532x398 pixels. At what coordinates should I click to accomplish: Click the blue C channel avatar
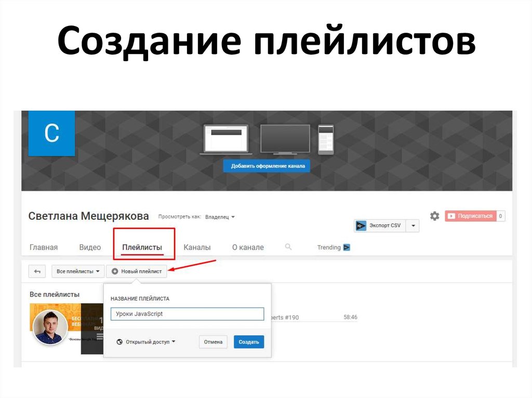[x=51, y=133]
